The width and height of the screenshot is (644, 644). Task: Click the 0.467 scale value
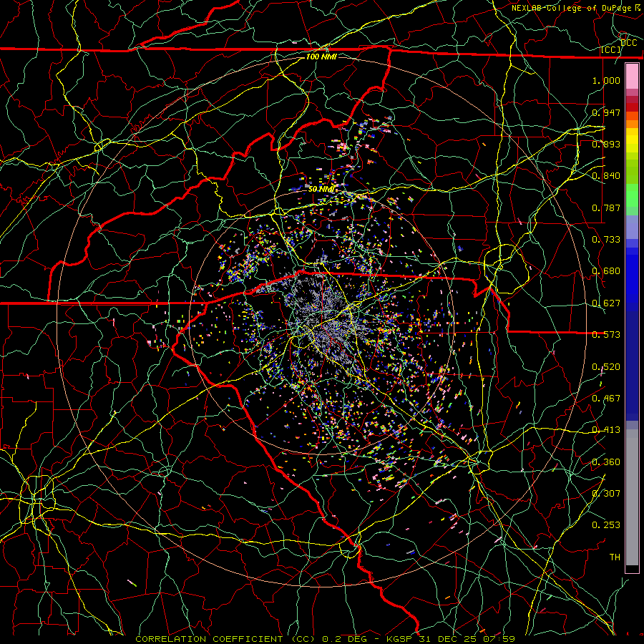click(x=606, y=398)
